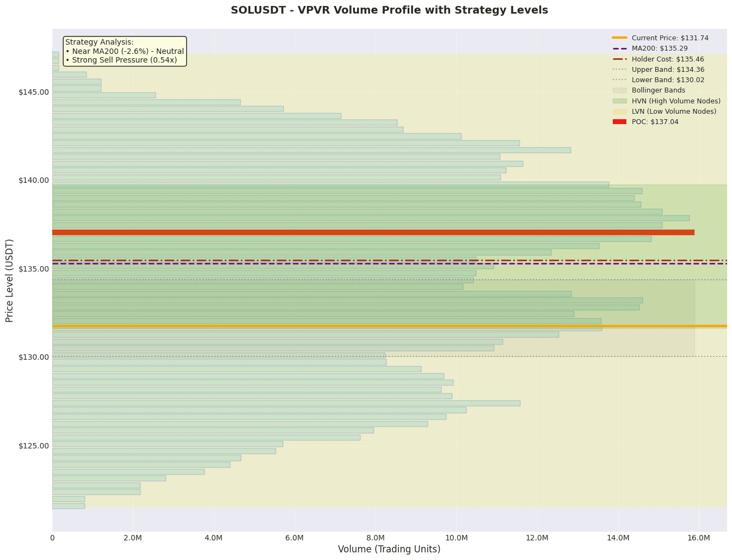Click the 'Volume (Trading Units)' axis label
Screen dimensions: 732x560
pyautogui.click(x=389, y=549)
